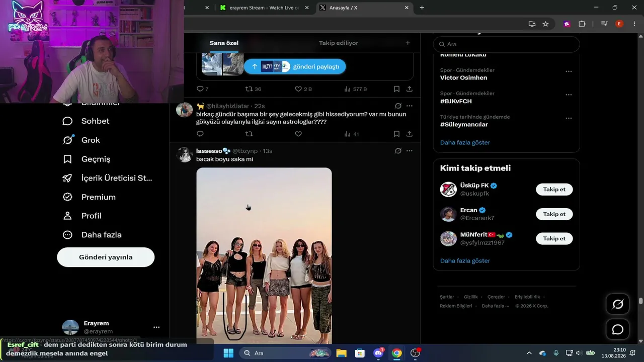Viewport: 644px width, 362px height.
Task: Click Grok icon on @hilayhizliatar post
Action: click(x=398, y=106)
